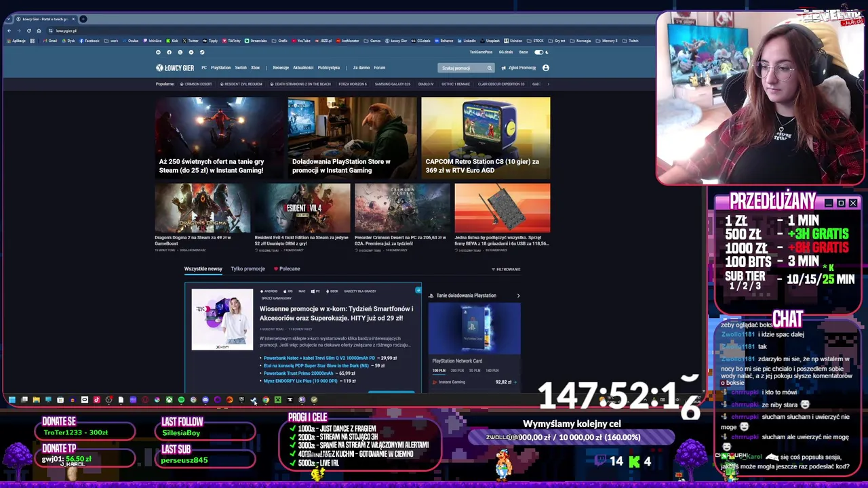Open the Memory 5 bookmark folder
The height and width of the screenshot is (488, 868).
[x=607, y=41]
